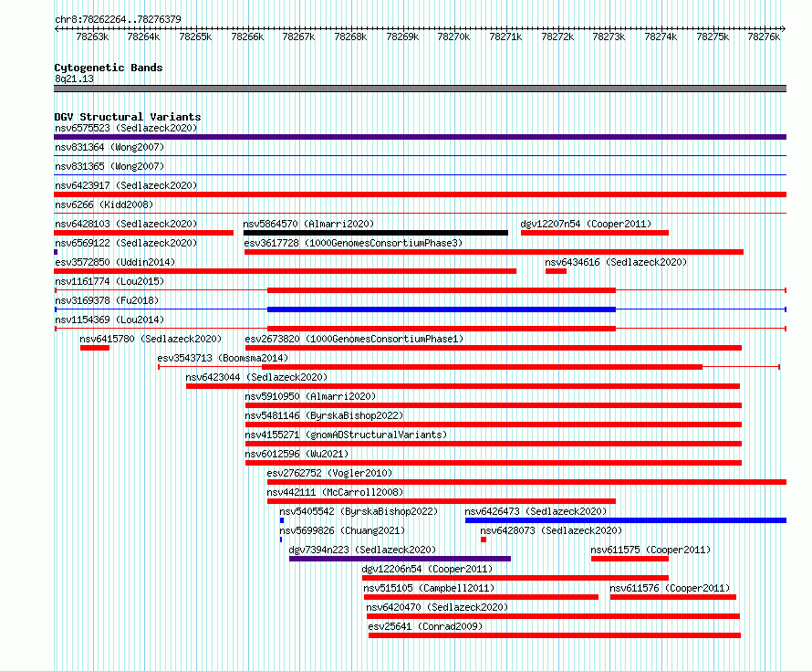Click the blue nsv6426473 bar

tap(626, 520)
